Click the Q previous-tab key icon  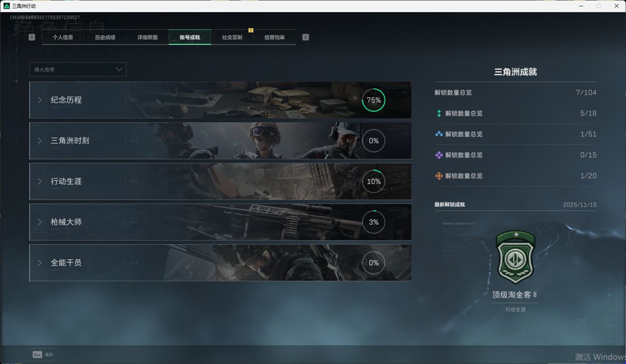[32, 37]
